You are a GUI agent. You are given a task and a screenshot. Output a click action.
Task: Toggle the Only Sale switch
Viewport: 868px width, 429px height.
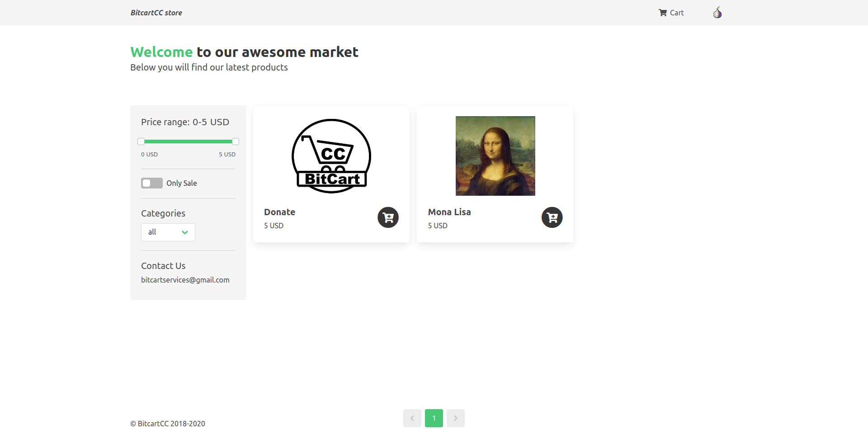pyautogui.click(x=152, y=183)
